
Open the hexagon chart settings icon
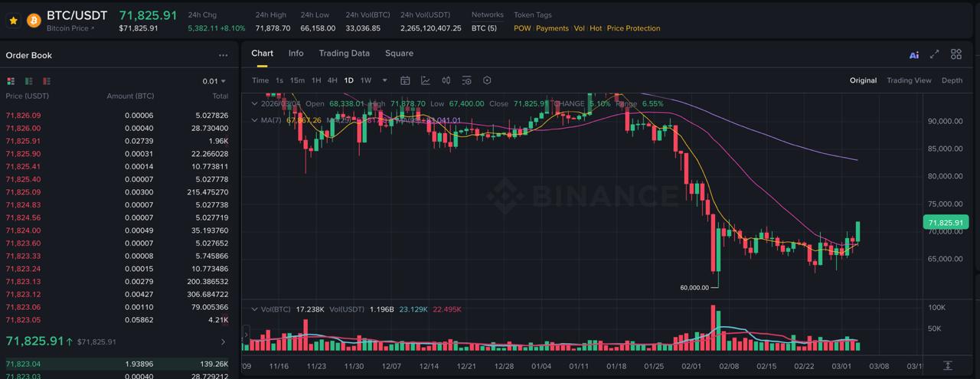pos(487,80)
